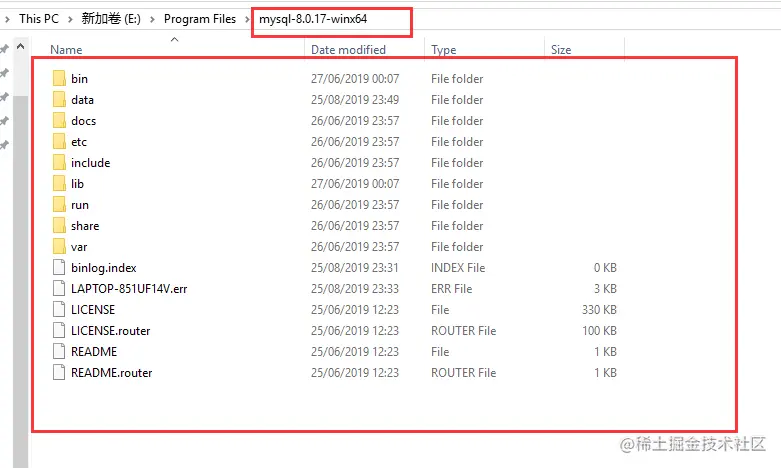Image resolution: width=781 pixels, height=468 pixels.
Task: Open the bin folder icon
Action: click(59, 79)
